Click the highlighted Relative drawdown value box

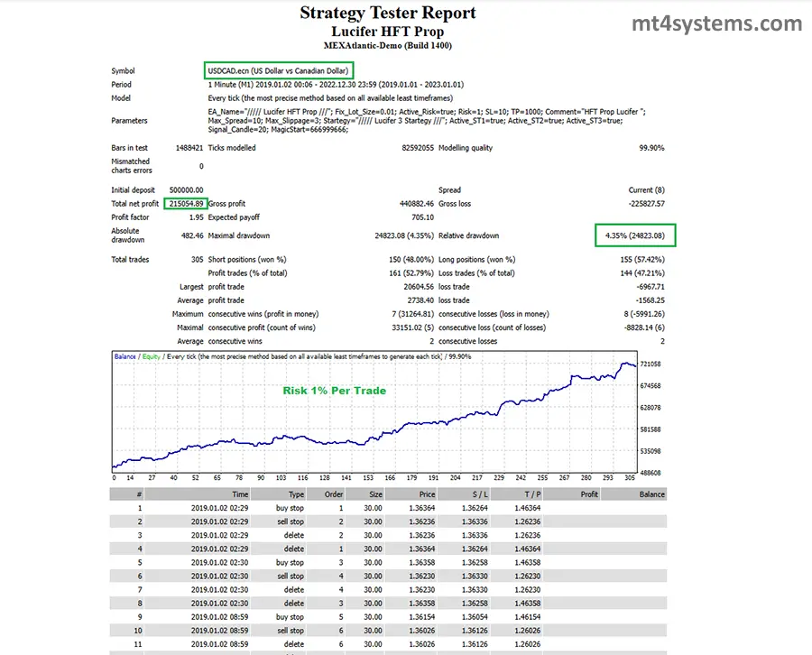point(635,235)
